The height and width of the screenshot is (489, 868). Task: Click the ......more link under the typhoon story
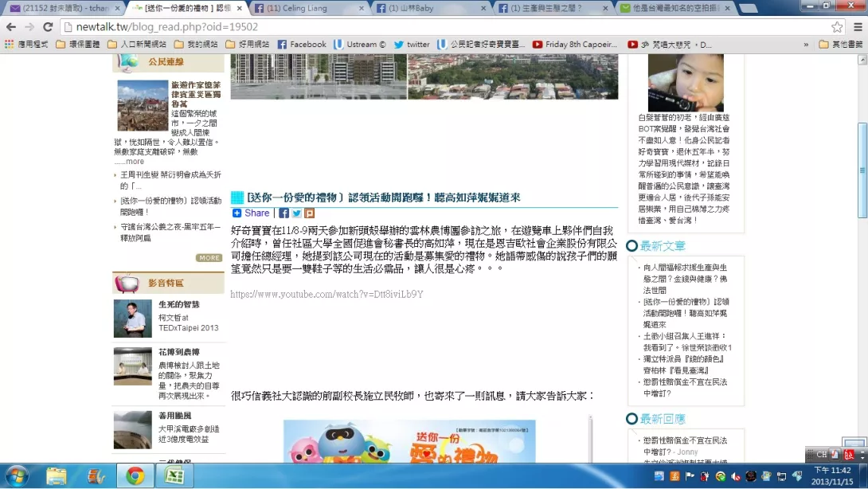tap(129, 162)
